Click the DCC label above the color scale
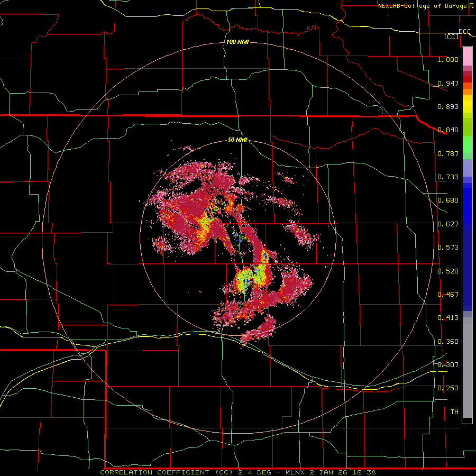Viewport: 476px width, 476px height. 465,31
